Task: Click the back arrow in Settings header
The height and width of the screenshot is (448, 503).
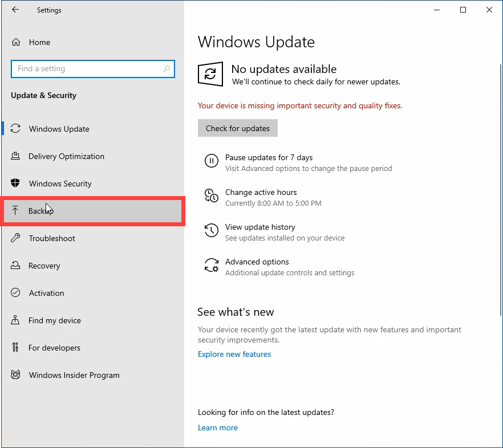Action: coord(15,10)
